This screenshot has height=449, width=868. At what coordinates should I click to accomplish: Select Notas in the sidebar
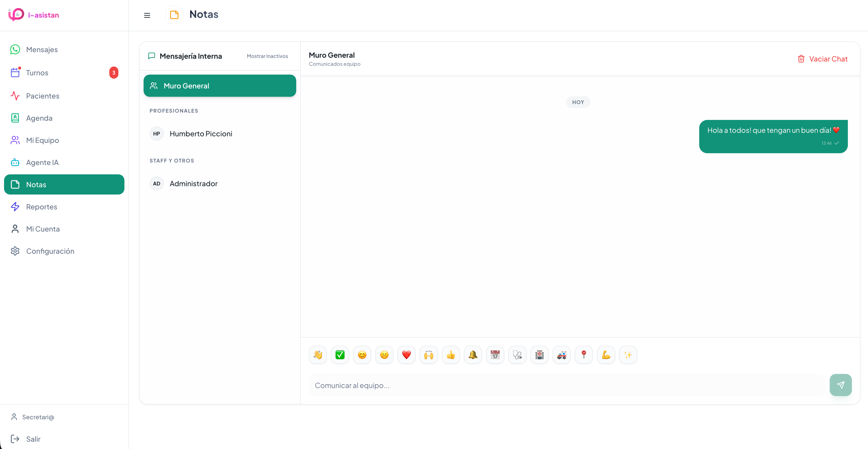[64, 184]
